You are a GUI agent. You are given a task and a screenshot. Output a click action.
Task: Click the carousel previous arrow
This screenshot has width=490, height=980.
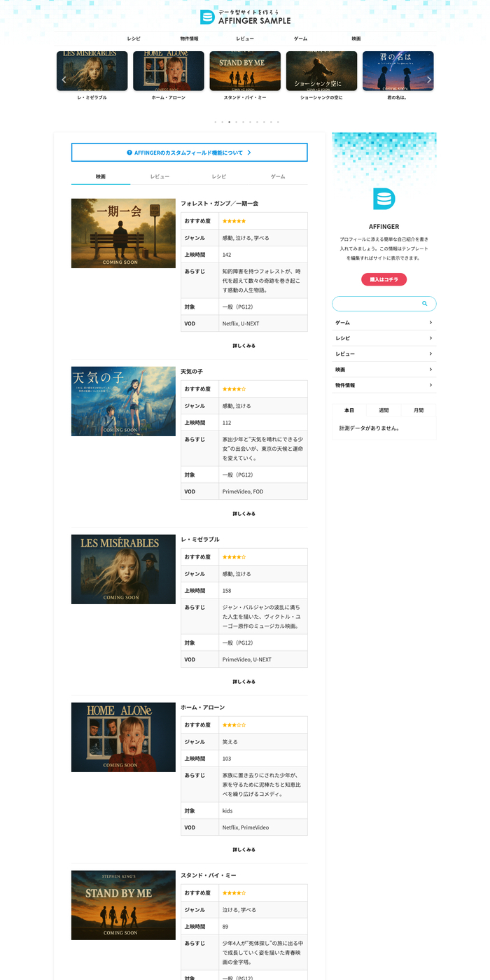click(64, 80)
